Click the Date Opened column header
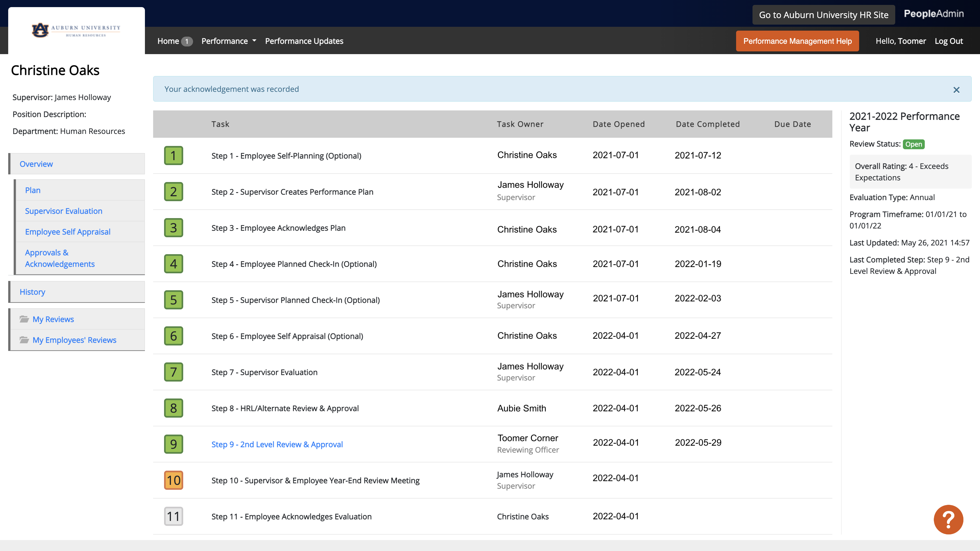Screen dimensions: 980x551 (x=619, y=124)
